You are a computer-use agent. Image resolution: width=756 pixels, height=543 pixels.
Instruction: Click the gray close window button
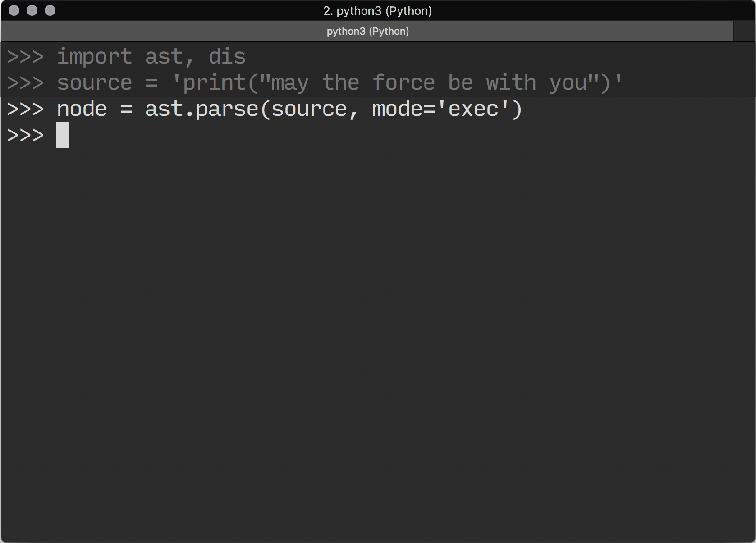tap(14, 10)
